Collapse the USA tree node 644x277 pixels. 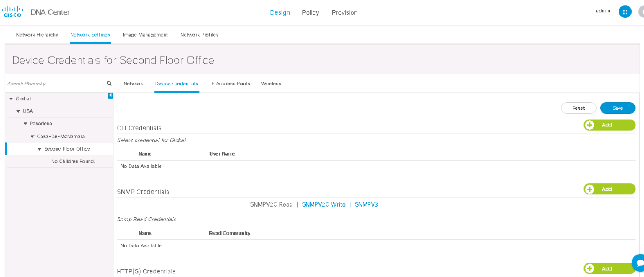click(18, 111)
